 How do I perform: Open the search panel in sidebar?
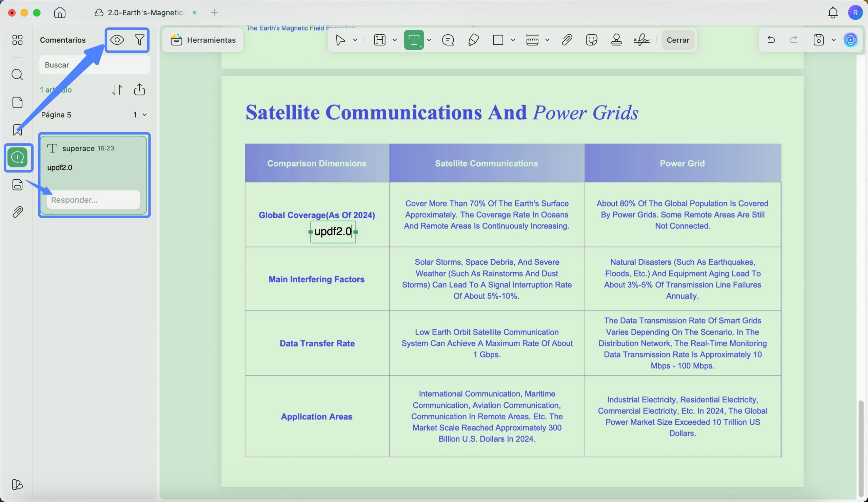(x=17, y=75)
